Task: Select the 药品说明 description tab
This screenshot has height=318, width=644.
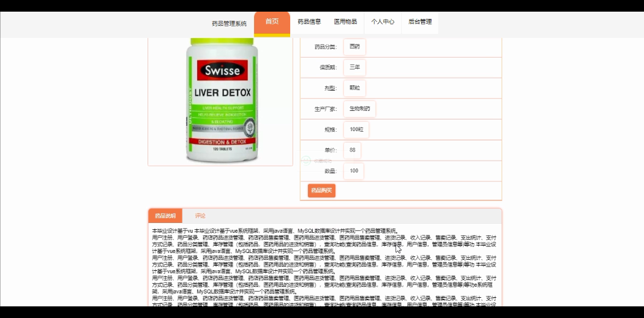Action: click(165, 216)
